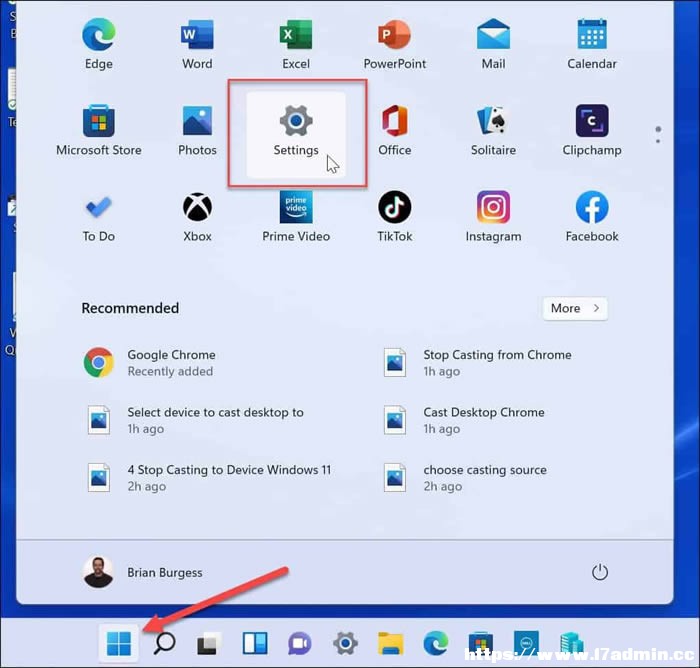Launch Clipchamp video editor
The image size is (700, 668).
tap(592, 130)
